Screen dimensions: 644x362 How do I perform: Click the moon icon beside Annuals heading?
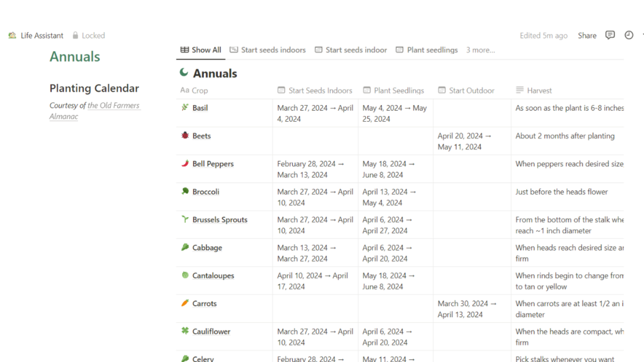[184, 73]
